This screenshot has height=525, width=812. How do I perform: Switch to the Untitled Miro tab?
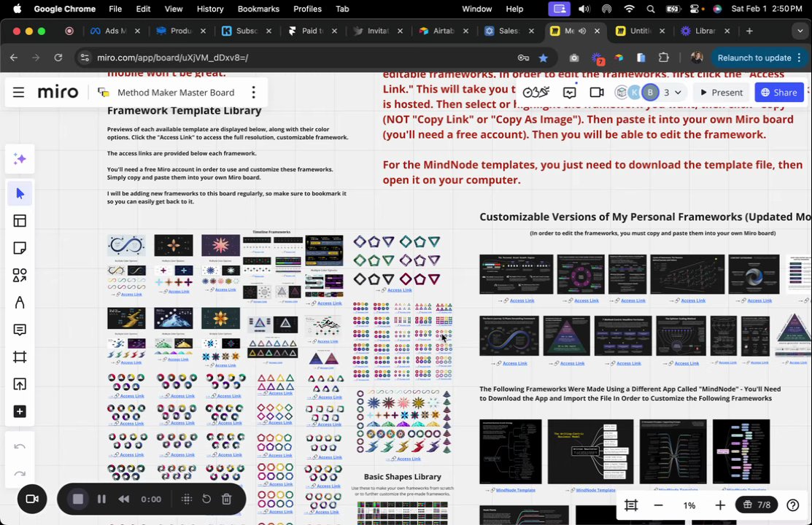(640, 31)
